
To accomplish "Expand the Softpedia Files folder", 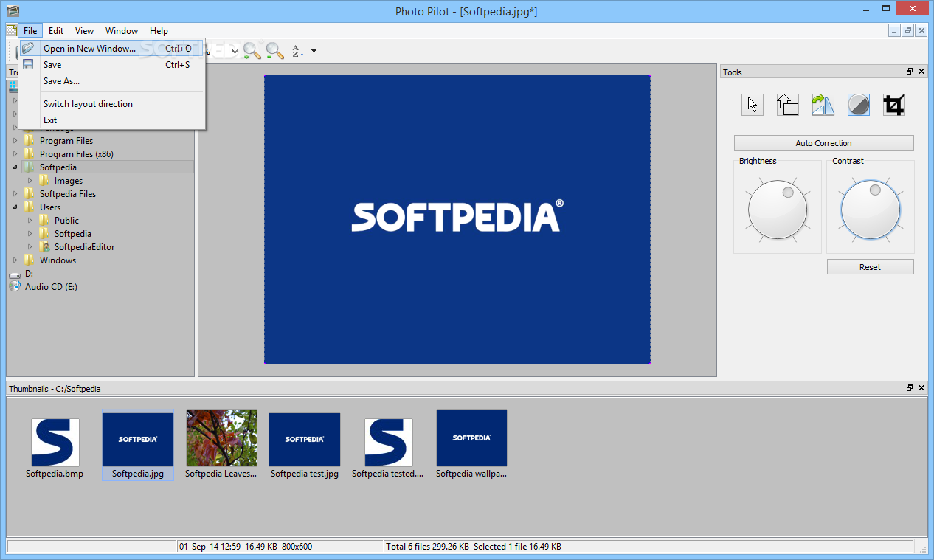I will pos(15,193).
